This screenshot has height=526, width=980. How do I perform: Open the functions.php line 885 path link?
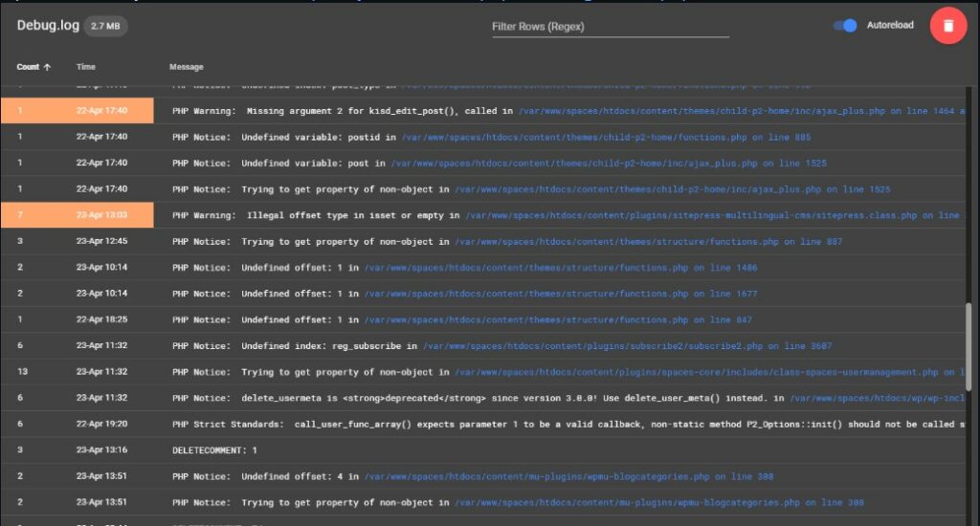click(x=606, y=137)
